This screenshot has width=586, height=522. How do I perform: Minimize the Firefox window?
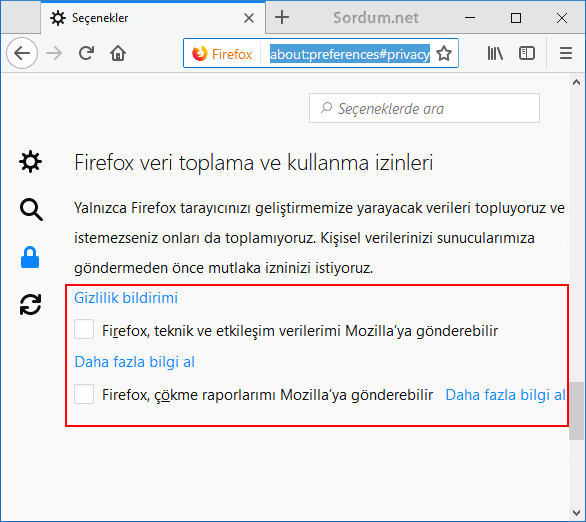click(x=470, y=18)
